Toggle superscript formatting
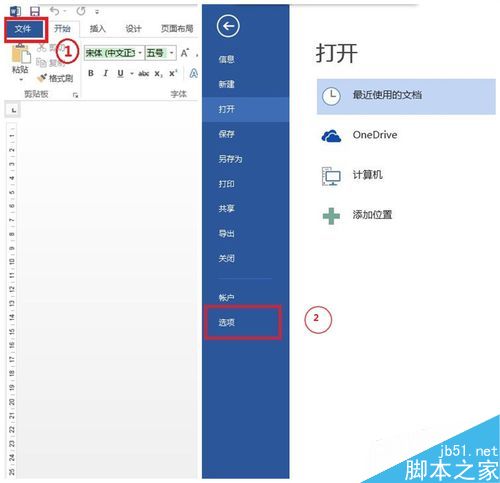 (173, 73)
